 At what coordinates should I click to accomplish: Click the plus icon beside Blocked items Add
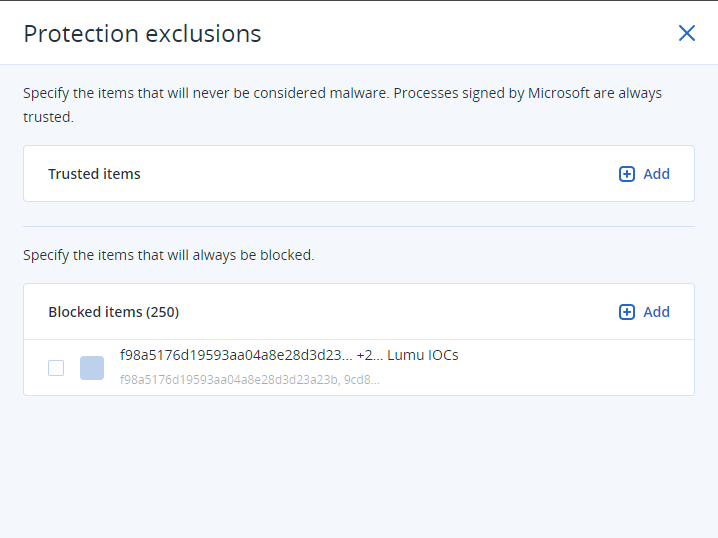[627, 312]
